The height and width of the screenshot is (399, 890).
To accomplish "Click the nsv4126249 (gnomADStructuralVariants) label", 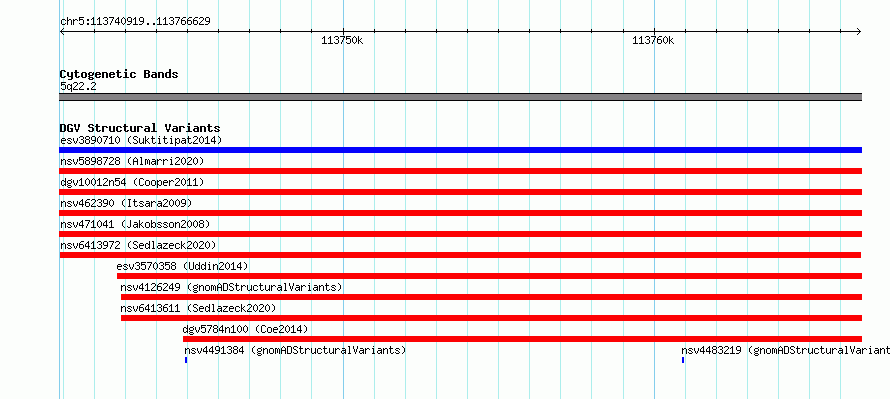I will [232, 287].
